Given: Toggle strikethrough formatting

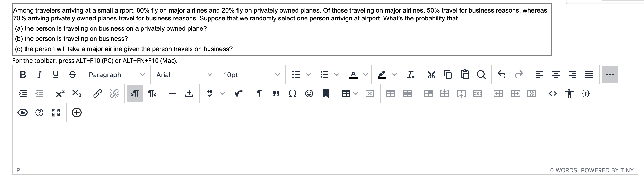Looking at the screenshot, I should click(x=72, y=74).
